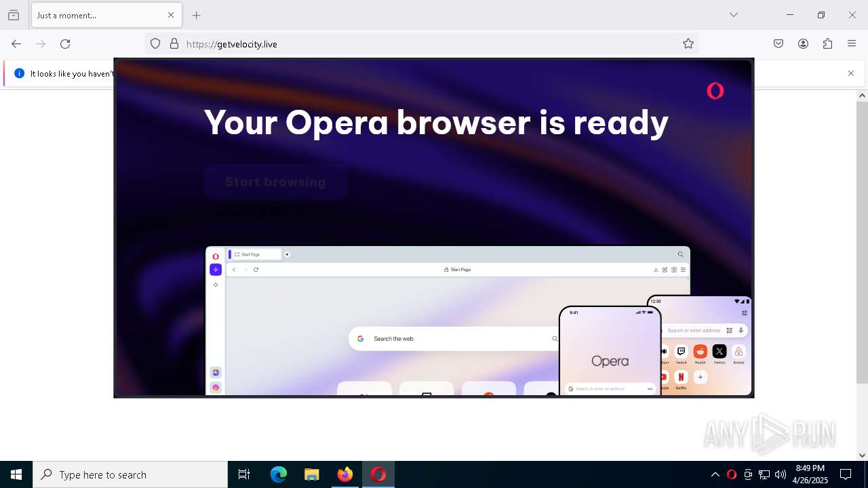This screenshot has width=868, height=488.
Task: Switch to Firefox on taskbar
Action: click(344, 474)
